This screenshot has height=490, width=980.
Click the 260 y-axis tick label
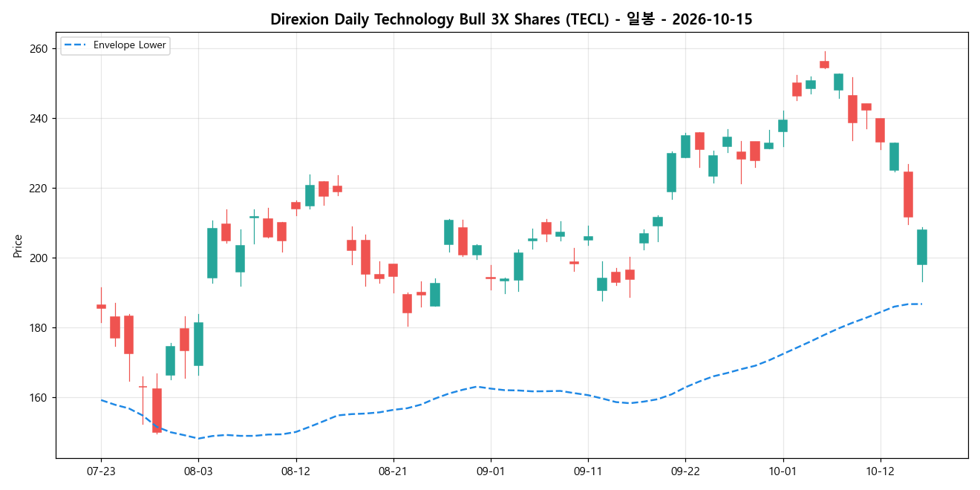[x=39, y=49]
